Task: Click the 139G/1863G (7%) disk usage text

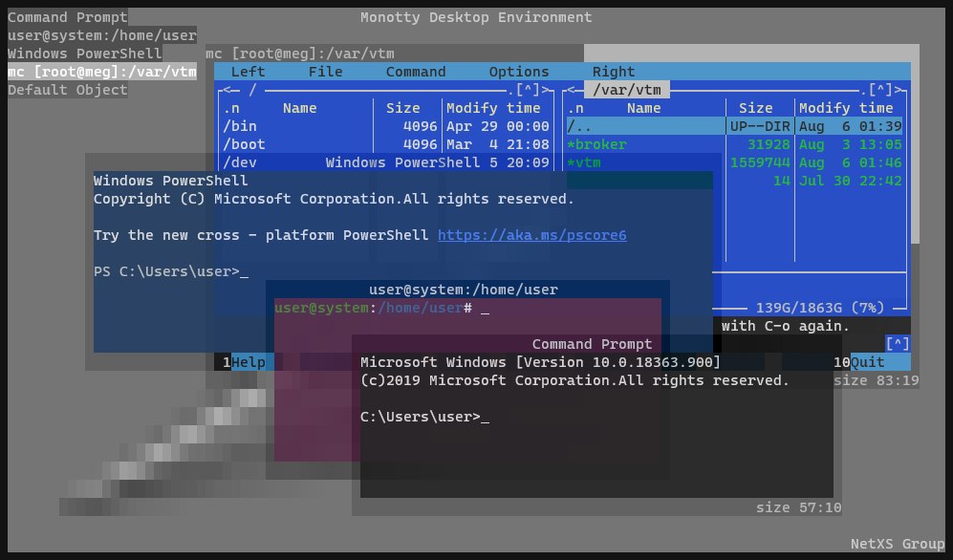Action: click(x=820, y=308)
